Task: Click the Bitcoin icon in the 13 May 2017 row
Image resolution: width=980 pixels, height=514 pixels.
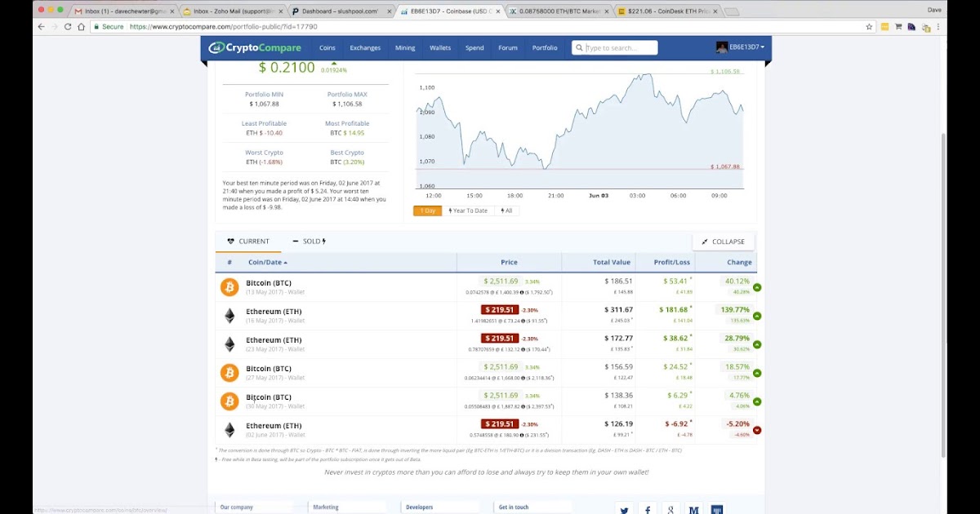Action: [229, 287]
